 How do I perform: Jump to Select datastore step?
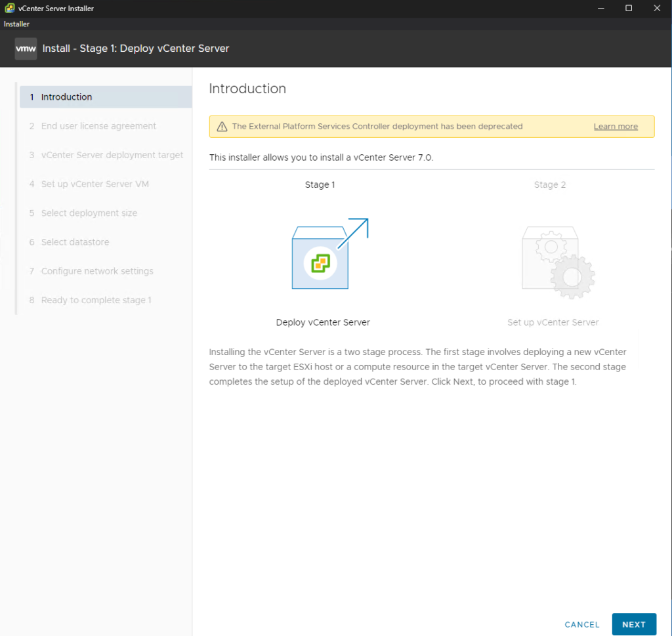(x=75, y=242)
